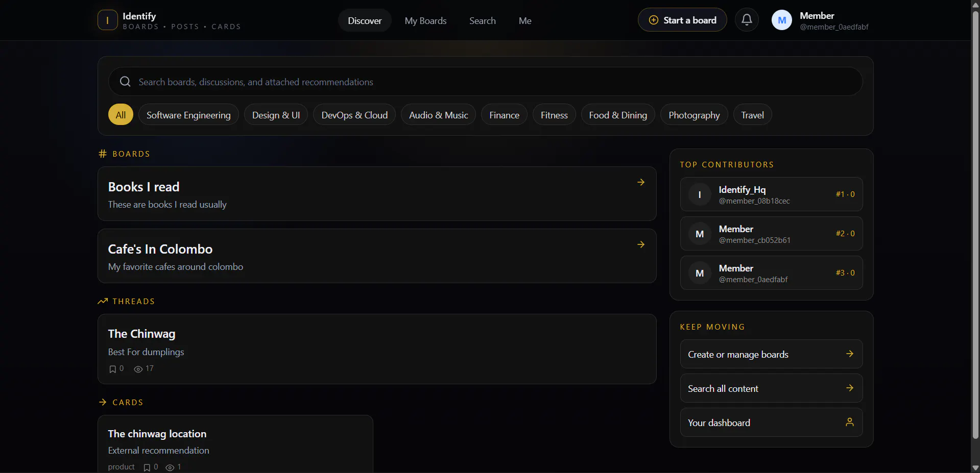Click Search all content
The width and height of the screenshot is (980, 473).
pyautogui.click(x=771, y=388)
